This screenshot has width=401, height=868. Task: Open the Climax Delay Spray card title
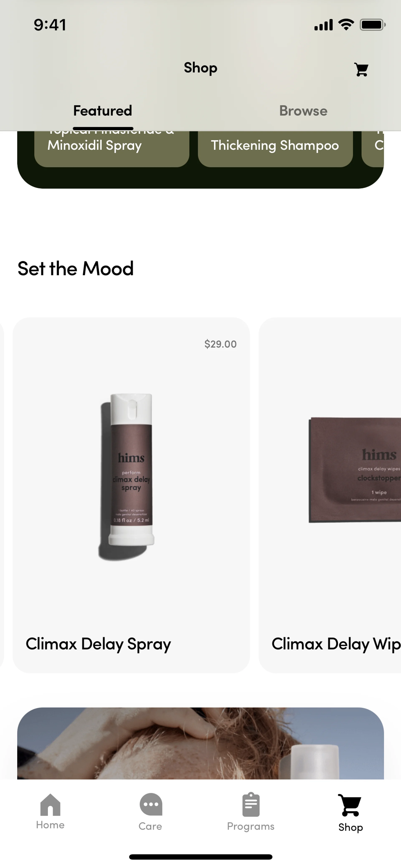98,644
